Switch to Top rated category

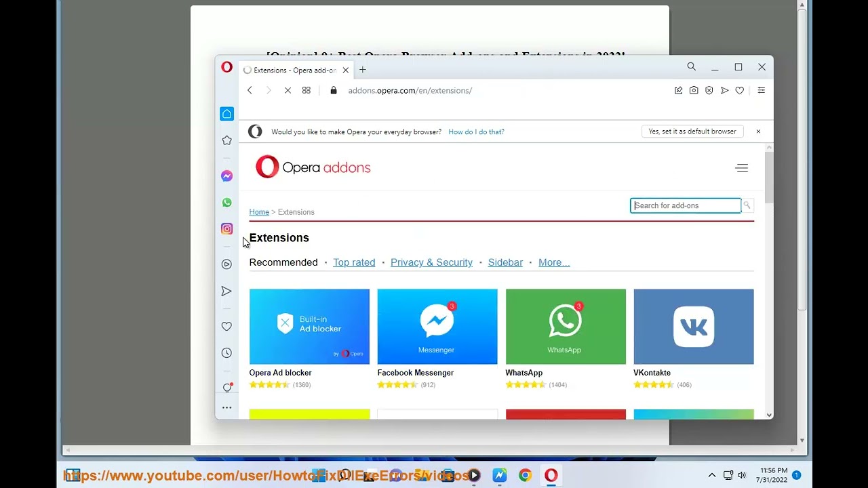(354, 262)
